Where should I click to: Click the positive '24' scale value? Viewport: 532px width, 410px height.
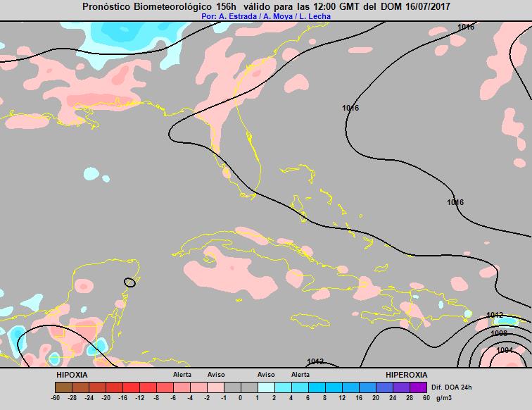(393, 398)
